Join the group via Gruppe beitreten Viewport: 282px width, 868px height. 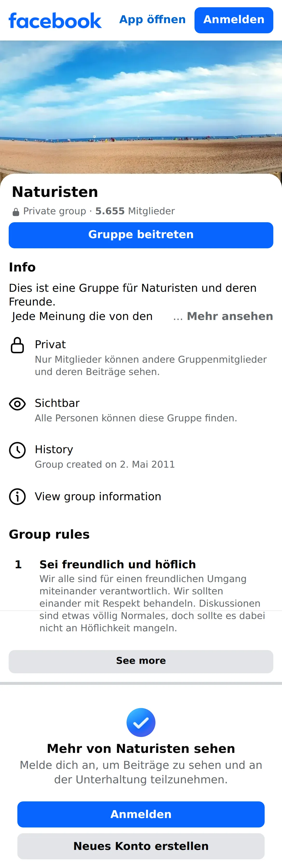(x=141, y=235)
